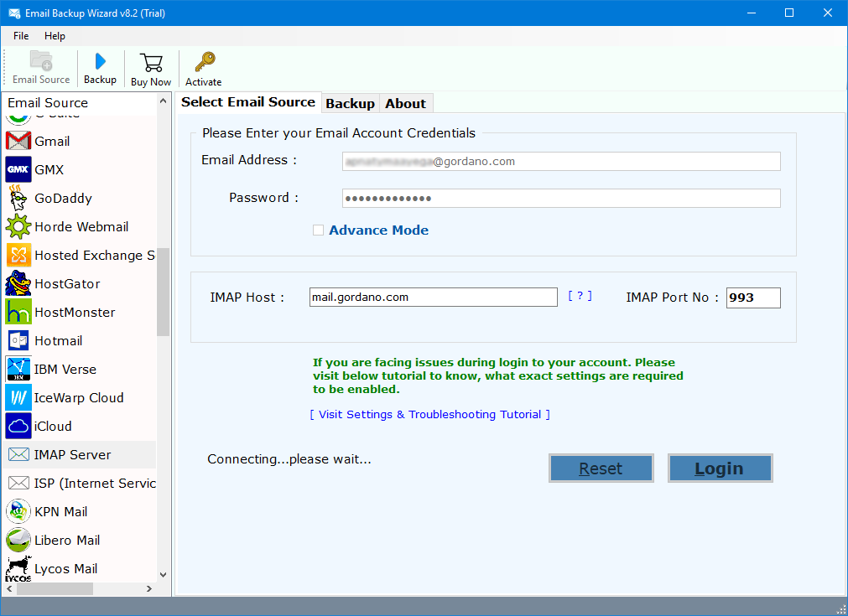
Task: Click the Reset button
Action: point(601,468)
